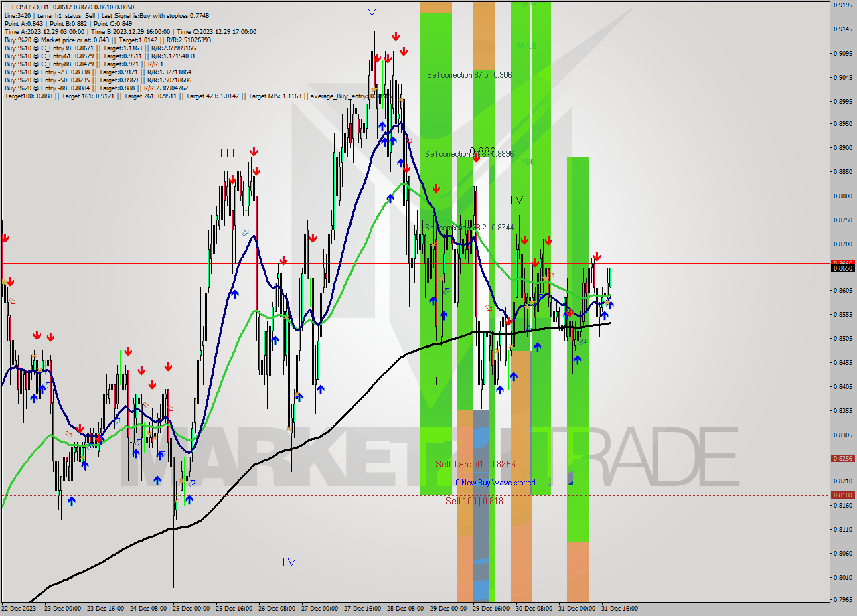The width and height of the screenshot is (857, 616).
Task: Click the '25 Dec 00:00' time axis label
Action: click(191, 609)
